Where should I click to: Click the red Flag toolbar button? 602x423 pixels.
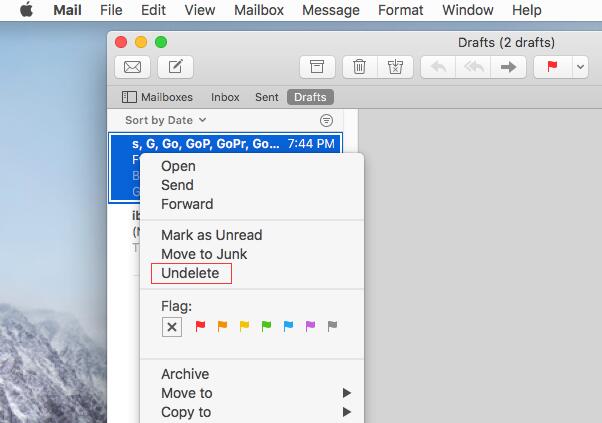click(x=552, y=67)
